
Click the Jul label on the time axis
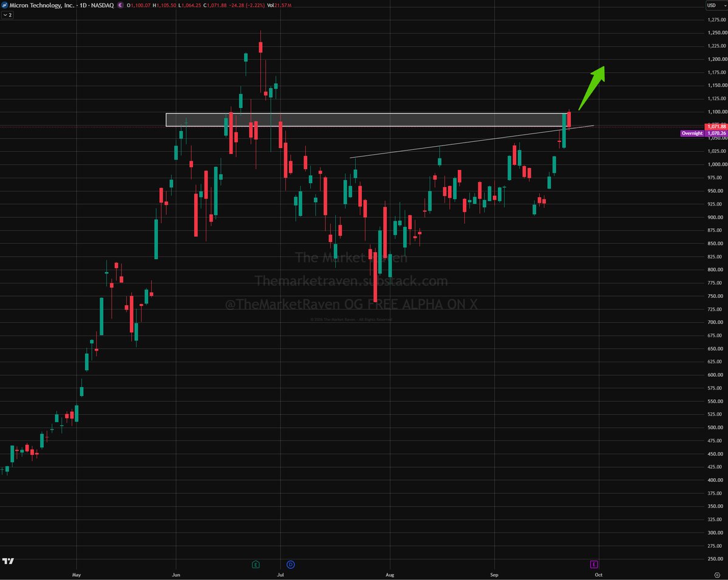(x=281, y=575)
